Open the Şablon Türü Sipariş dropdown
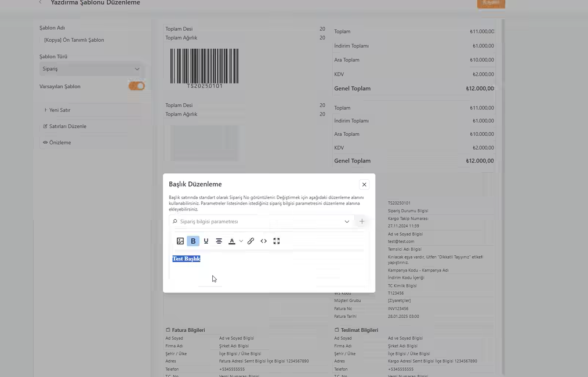 click(91, 69)
